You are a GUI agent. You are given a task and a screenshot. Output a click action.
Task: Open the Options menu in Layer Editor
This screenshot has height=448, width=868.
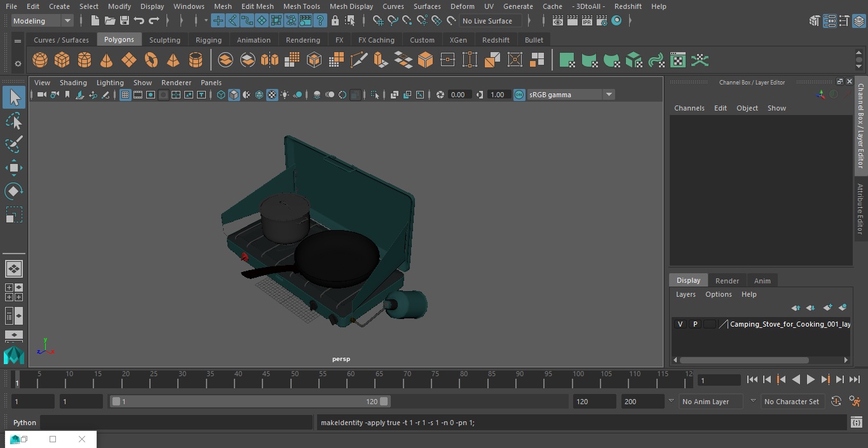pyautogui.click(x=718, y=294)
